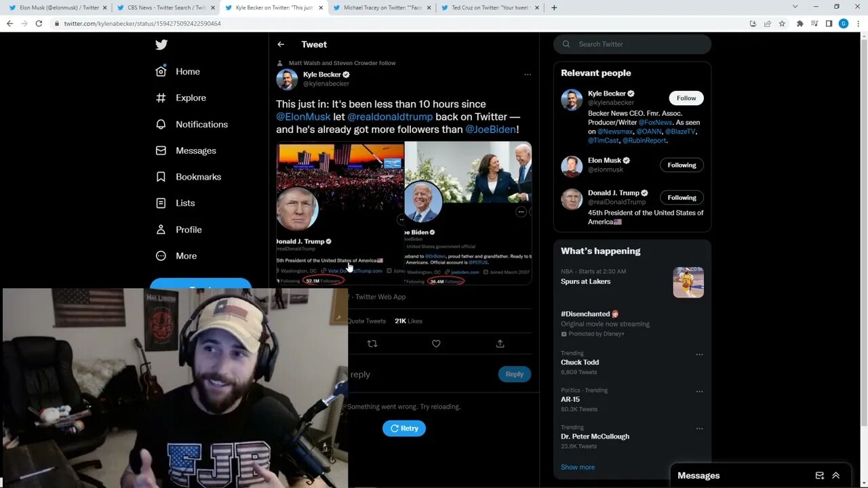
Task: Close the Ted Cruz tab
Action: 537,7
